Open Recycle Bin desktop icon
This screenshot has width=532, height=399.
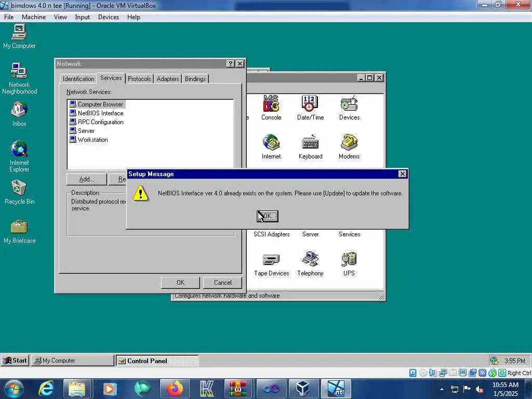point(19,192)
